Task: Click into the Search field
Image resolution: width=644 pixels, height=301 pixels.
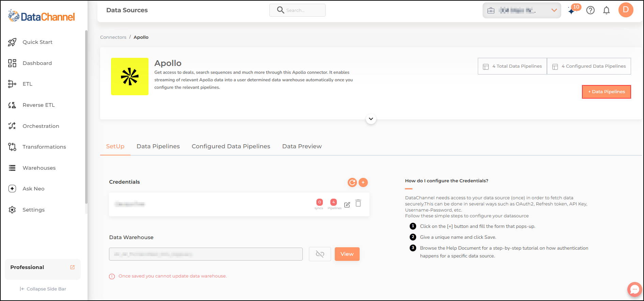Action: coord(297,10)
